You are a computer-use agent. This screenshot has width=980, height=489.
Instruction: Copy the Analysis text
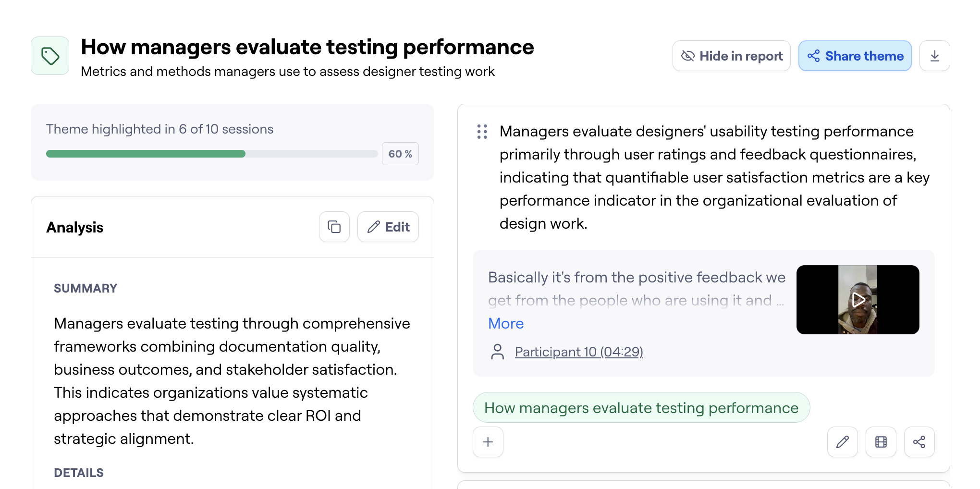click(x=334, y=227)
